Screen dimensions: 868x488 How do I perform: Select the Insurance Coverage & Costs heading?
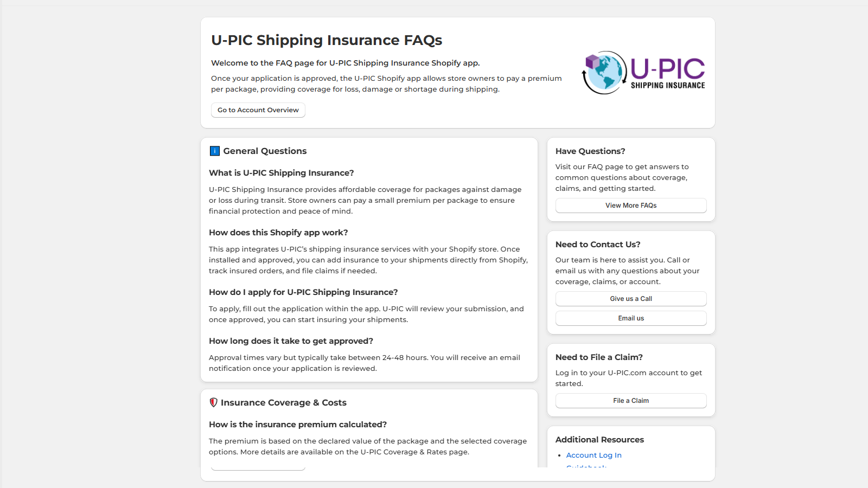pos(284,403)
